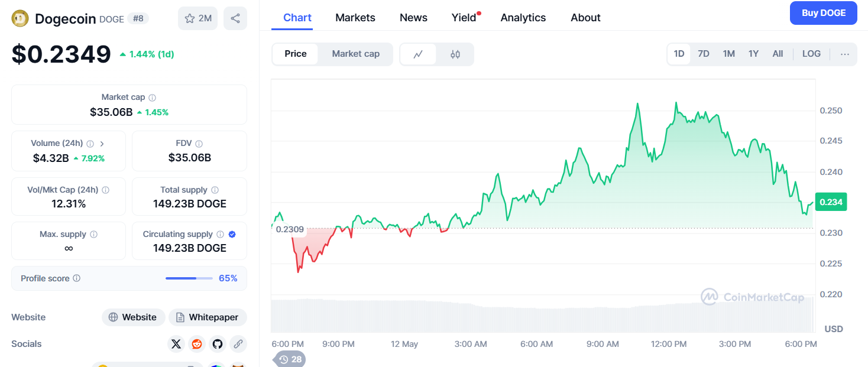
Task: Open chart more options menu
Action: click(x=845, y=54)
